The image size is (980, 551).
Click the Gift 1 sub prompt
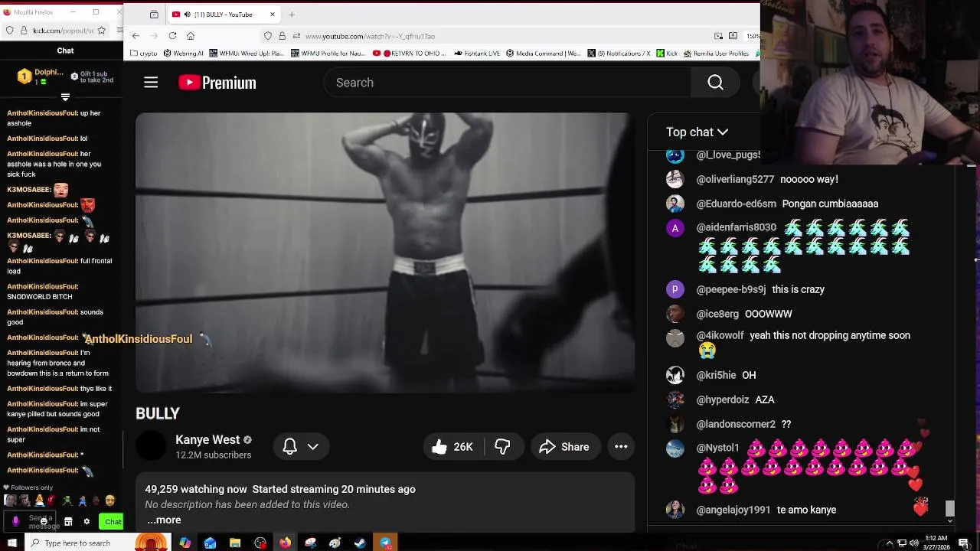coord(93,77)
